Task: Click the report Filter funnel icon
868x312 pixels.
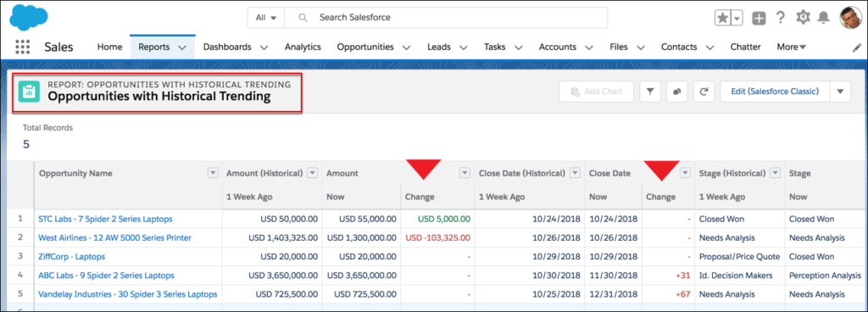Action: pyautogui.click(x=650, y=92)
